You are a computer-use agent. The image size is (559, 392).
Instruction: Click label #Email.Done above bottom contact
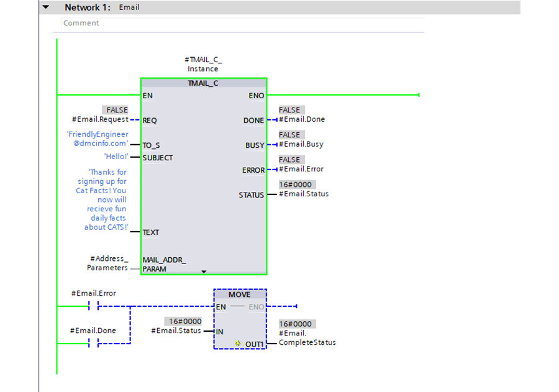pos(93,330)
